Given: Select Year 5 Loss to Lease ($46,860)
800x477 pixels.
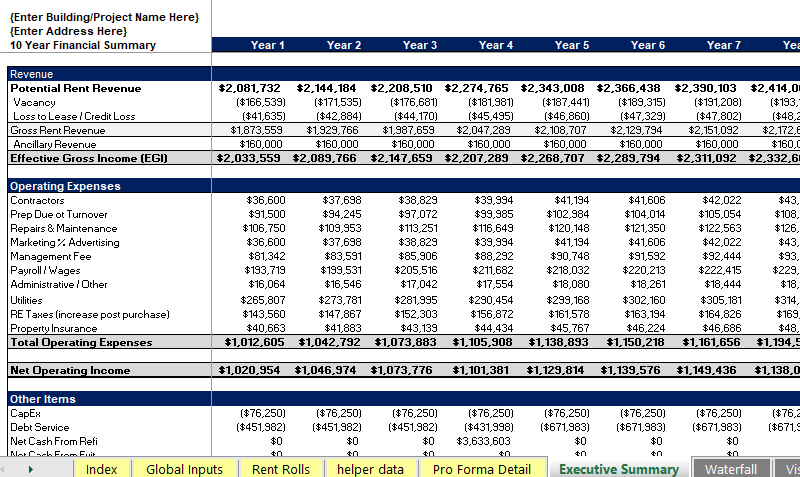Looking at the screenshot, I should (x=567, y=116).
